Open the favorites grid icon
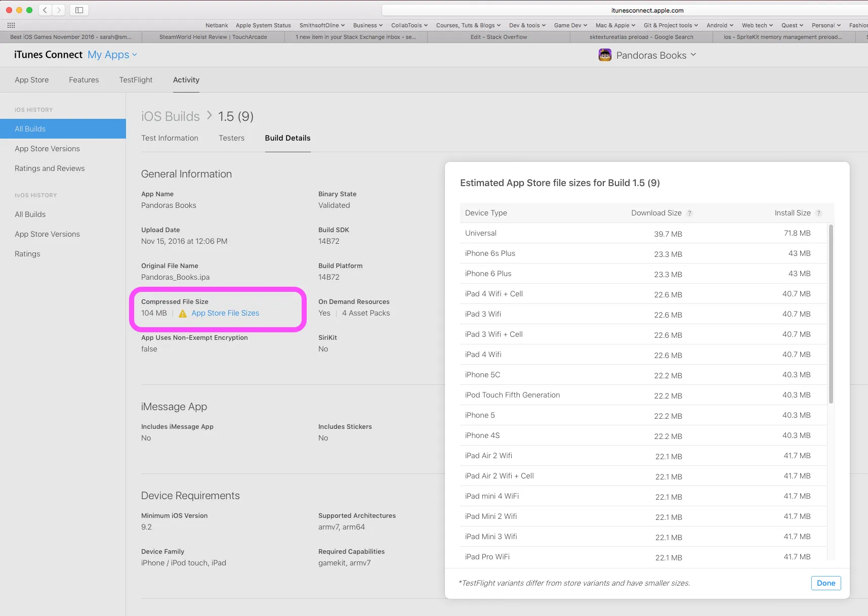Viewport: 868px width, 616px height. pos(11,25)
